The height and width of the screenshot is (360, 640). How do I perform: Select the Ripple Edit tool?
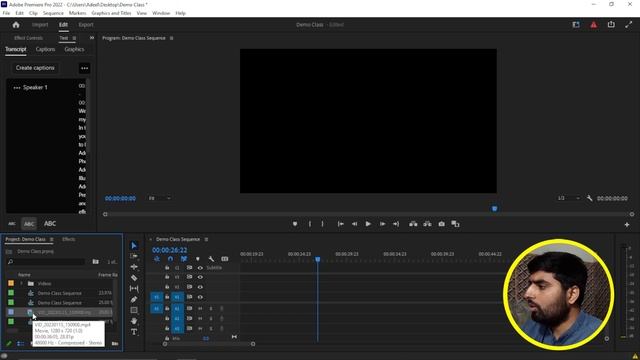pos(134,267)
